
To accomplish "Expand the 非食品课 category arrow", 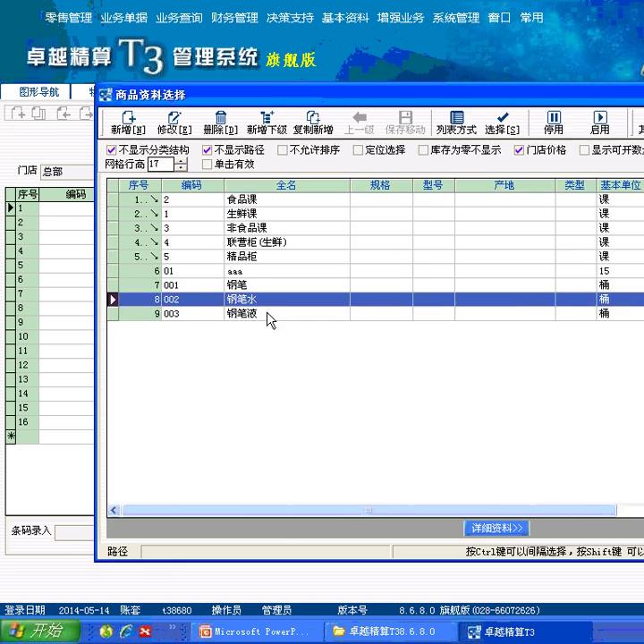I will [x=154, y=228].
